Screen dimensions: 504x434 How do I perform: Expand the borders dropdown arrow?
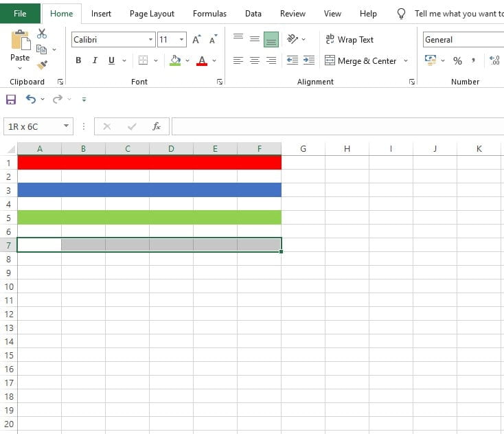click(x=156, y=60)
